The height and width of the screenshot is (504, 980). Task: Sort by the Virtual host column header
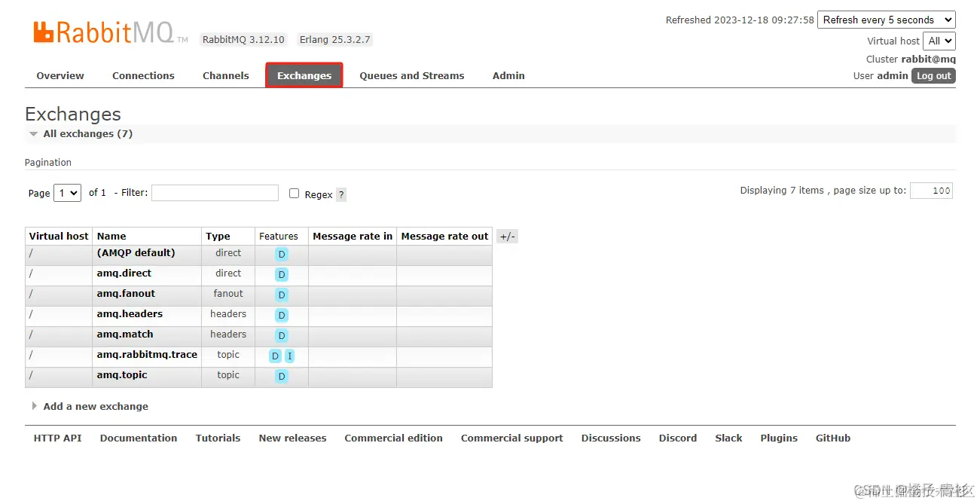click(x=59, y=237)
